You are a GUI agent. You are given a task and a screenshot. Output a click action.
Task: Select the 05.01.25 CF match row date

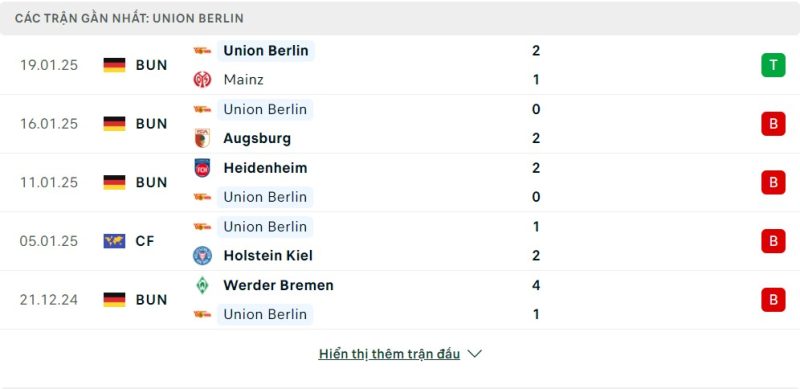click(49, 241)
